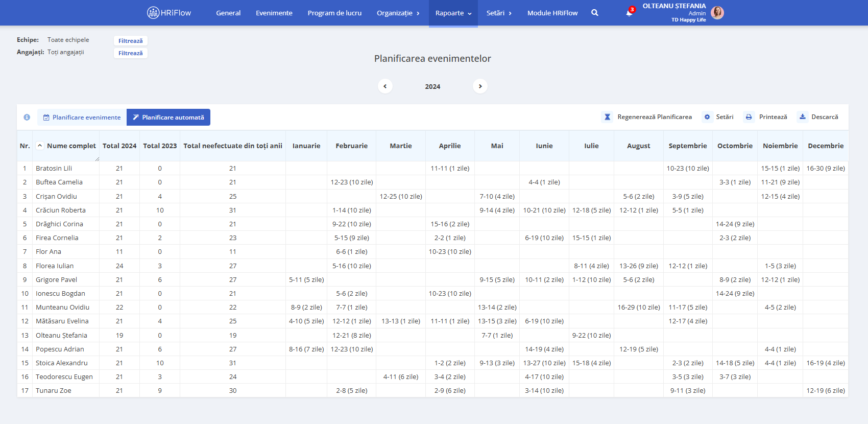Click Bratosin Lili's 16-30 (9 zile) December cell
868x424 pixels.
click(826, 168)
